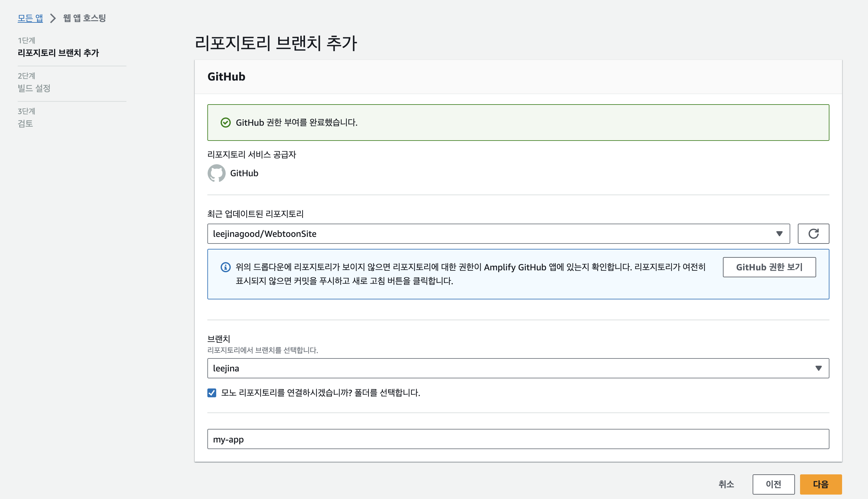Select step 2 빌드 설정 in sidebar

click(34, 88)
